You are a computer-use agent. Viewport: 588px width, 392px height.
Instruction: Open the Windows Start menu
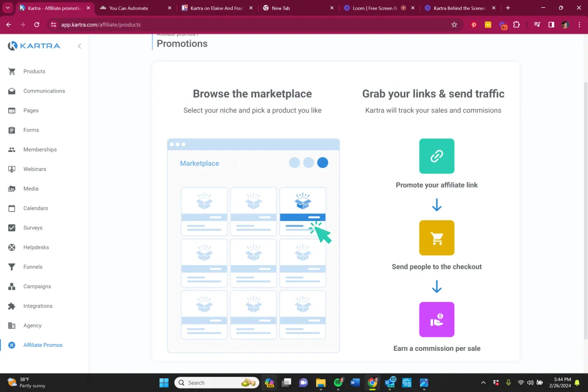164,383
